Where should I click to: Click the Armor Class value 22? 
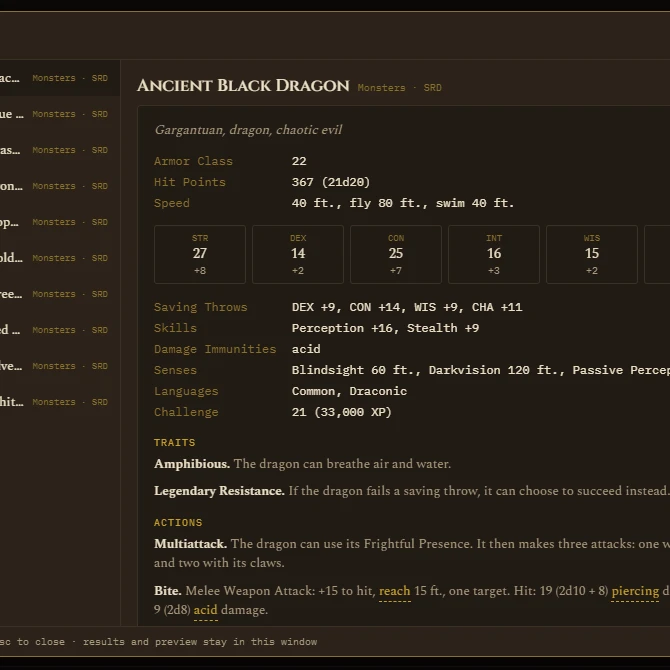299,161
